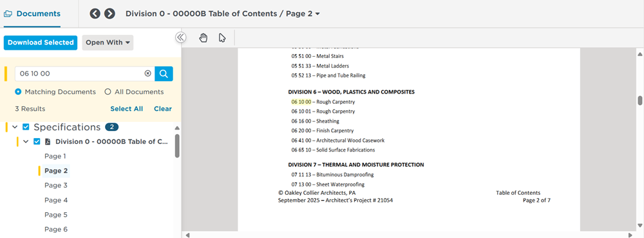Open Page 6 in the tree
The height and width of the screenshot is (238, 644).
pyautogui.click(x=56, y=230)
